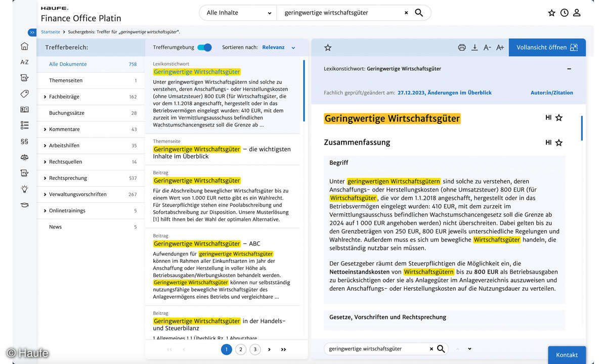Open the Lexikonstichwort Geringwertige Wirtschaftsgüter result
The image size is (607, 364).
tap(197, 72)
